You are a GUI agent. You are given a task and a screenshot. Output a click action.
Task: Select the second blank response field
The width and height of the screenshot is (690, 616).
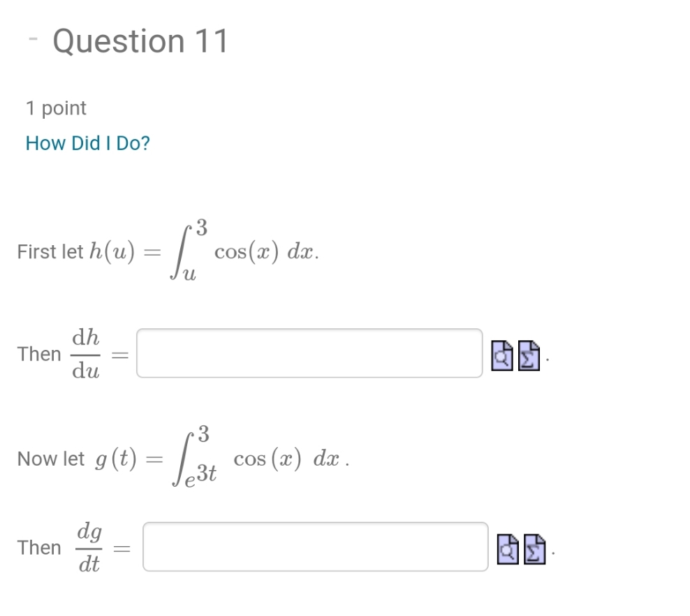pos(314,547)
